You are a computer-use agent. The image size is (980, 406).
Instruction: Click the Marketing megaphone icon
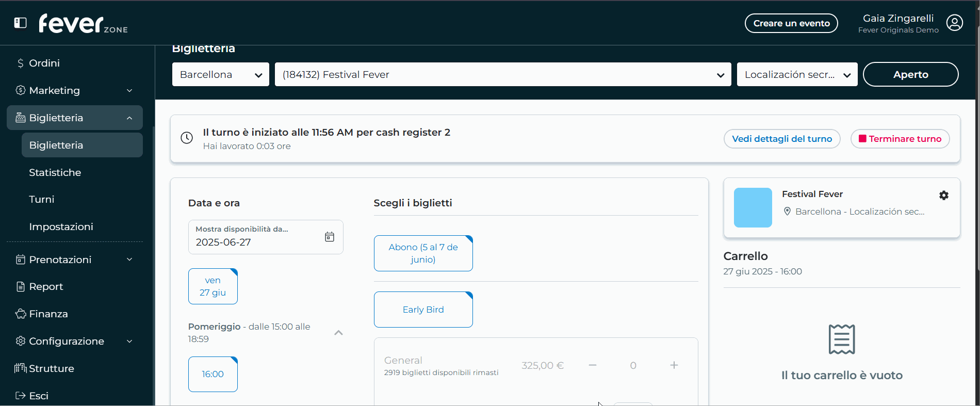tap(21, 90)
